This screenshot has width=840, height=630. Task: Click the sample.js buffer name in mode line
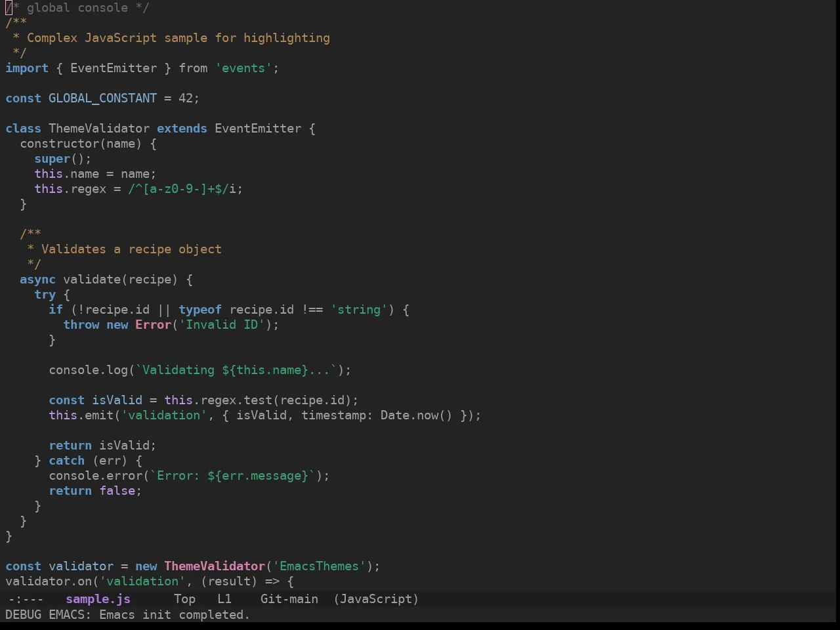tap(98, 599)
